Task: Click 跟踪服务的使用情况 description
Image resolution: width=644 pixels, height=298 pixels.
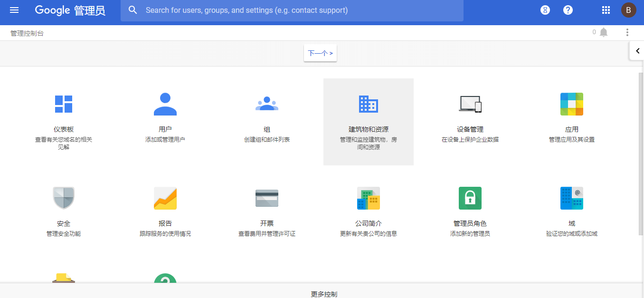Action: pos(165,234)
